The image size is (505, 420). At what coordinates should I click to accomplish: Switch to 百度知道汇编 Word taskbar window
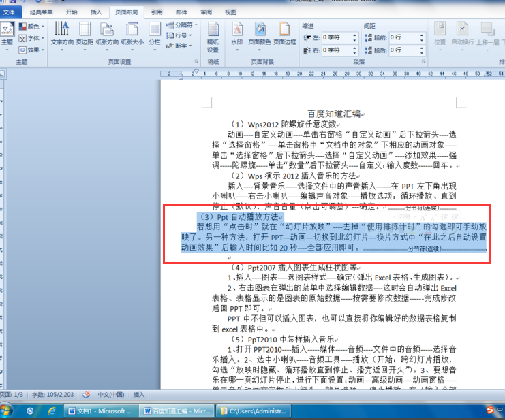pos(177,411)
